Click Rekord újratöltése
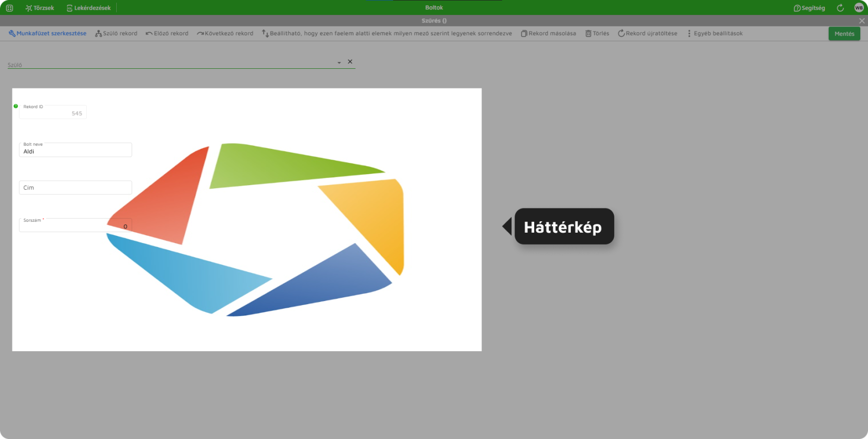Viewport: 868px width, 439px height. tap(647, 33)
